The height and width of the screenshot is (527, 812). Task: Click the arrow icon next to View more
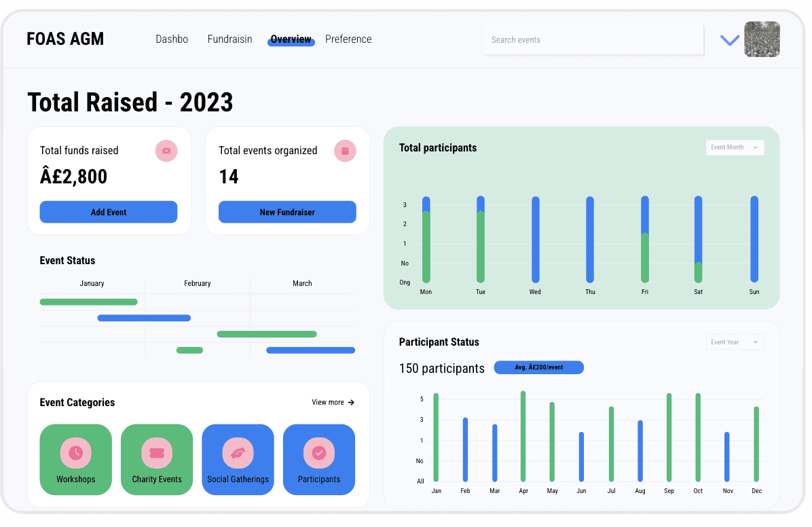pos(351,402)
